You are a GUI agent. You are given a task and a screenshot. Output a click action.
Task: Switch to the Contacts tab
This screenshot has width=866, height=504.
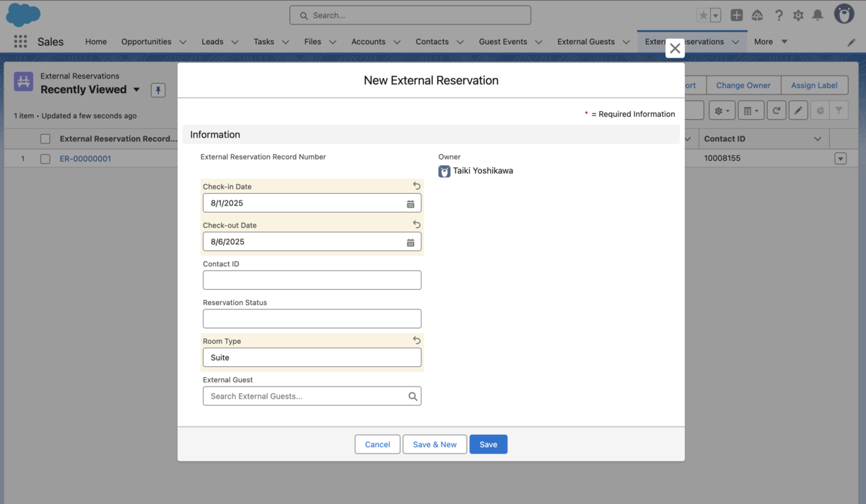pyautogui.click(x=432, y=42)
